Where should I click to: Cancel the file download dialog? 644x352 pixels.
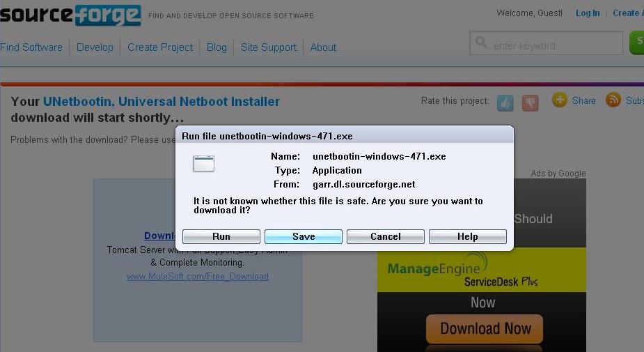tap(385, 236)
